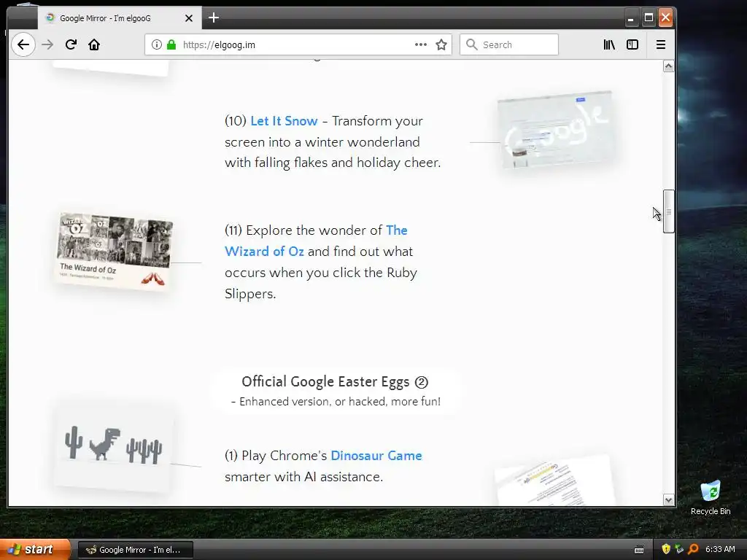This screenshot has height=560, width=747.
Task: Click the scrollbar down arrow
Action: (x=668, y=500)
